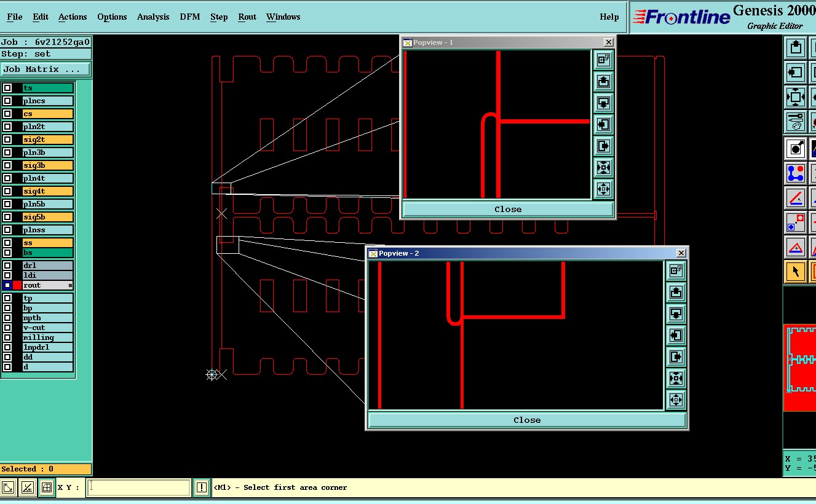Toggle display checkbox for cs layer
816x504 pixels.
(x=7, y=114)
